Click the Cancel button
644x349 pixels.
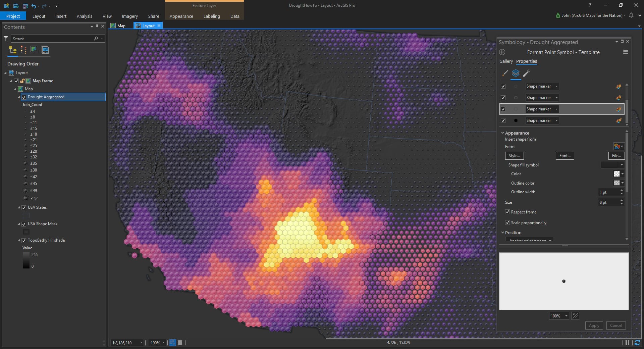coord(616,326)
